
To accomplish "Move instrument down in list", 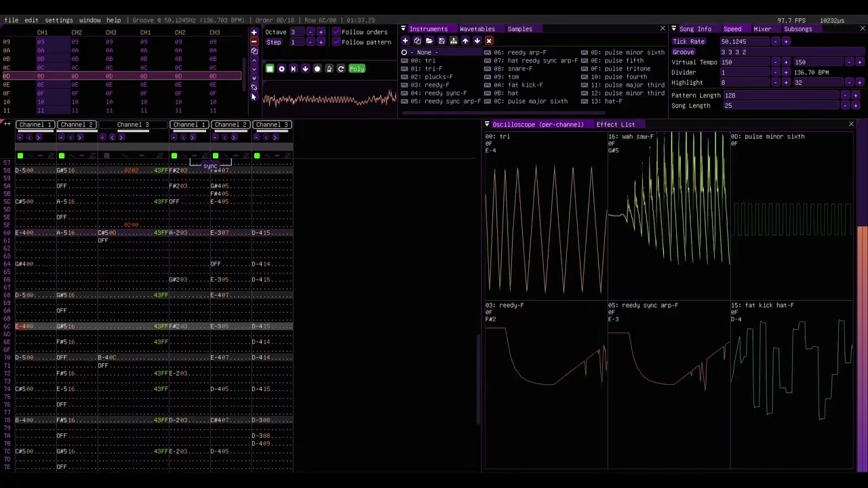I will point(477,41).
